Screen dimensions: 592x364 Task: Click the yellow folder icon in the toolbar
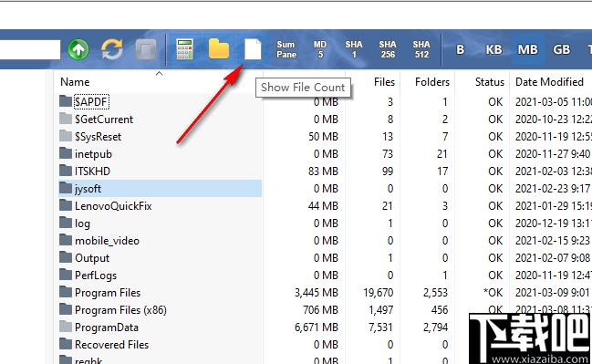[x=219, y=49]
